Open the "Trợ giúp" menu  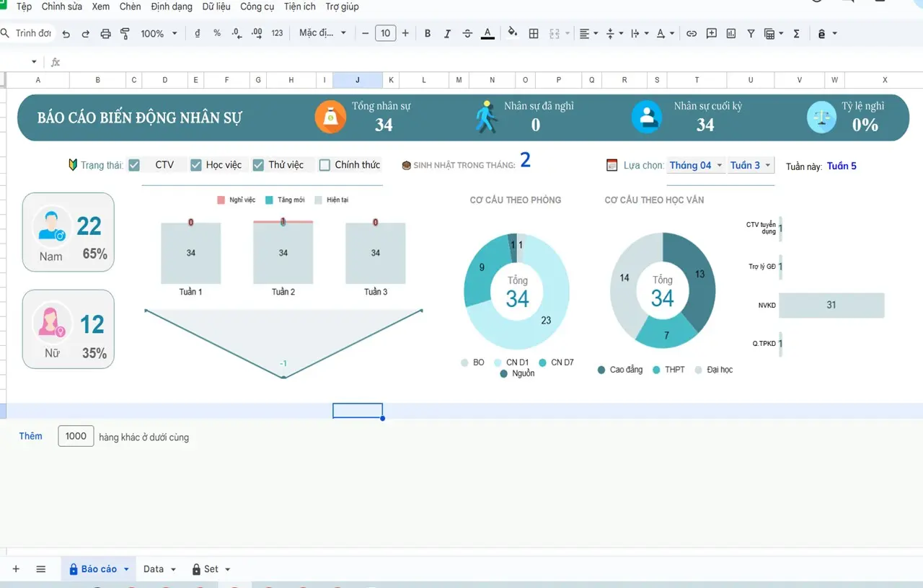(343, 6)
